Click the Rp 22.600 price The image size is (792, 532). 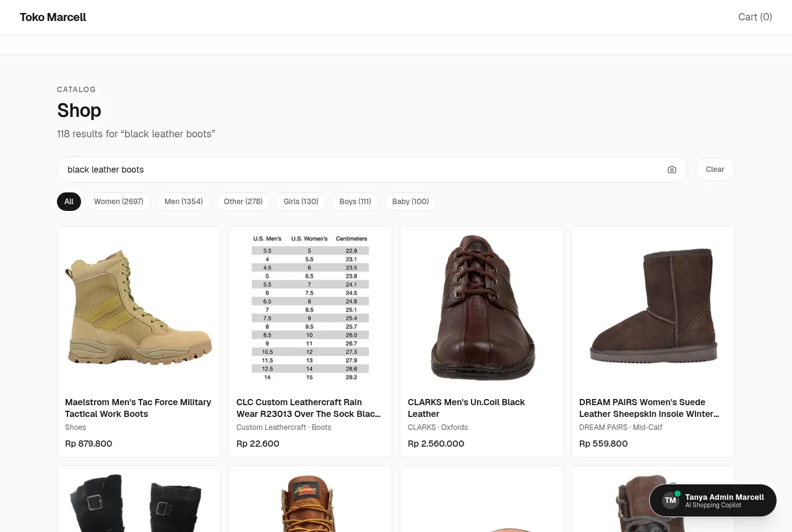click(x=258, y=444)
